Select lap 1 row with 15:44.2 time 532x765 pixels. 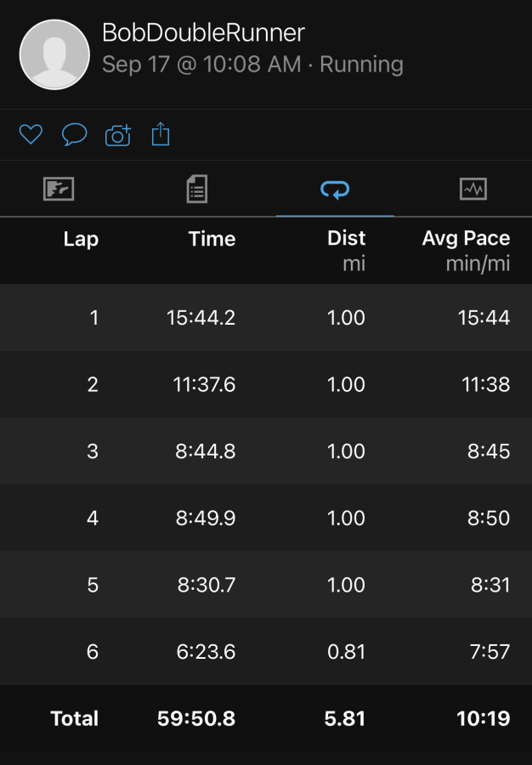click(x=266, y=318)
